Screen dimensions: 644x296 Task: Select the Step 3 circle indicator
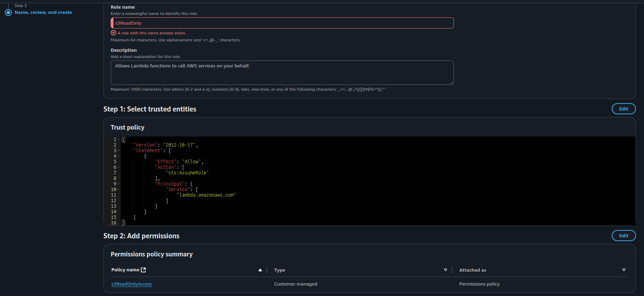click(8, 13)
